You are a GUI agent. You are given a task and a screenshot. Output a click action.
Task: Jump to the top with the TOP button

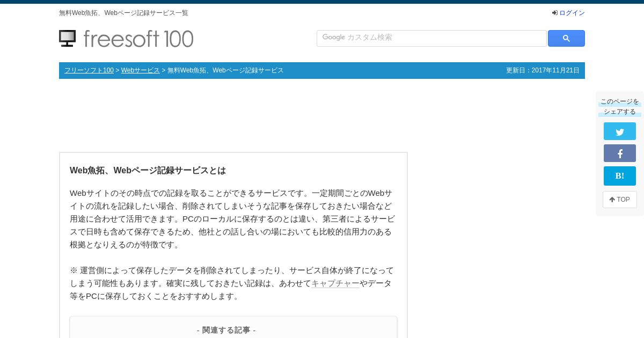[620, 200]
